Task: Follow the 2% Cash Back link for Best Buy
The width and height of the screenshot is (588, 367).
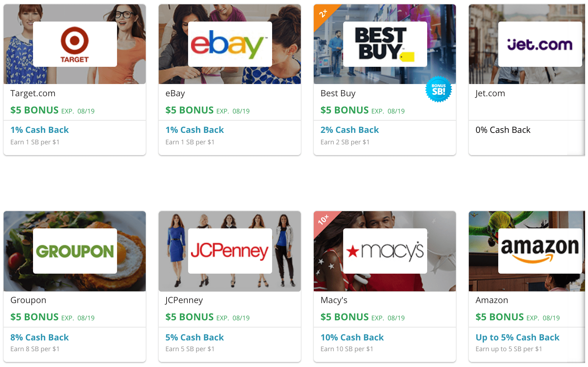Action: click(350, 130)
